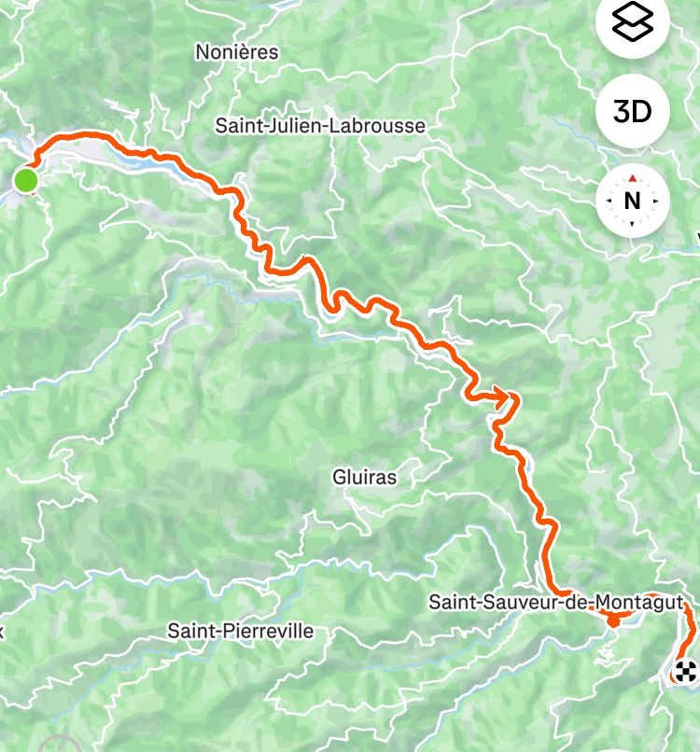700x752 pixels.
Task: Click the orange direction arrow on route
Action: coord(499,397)
